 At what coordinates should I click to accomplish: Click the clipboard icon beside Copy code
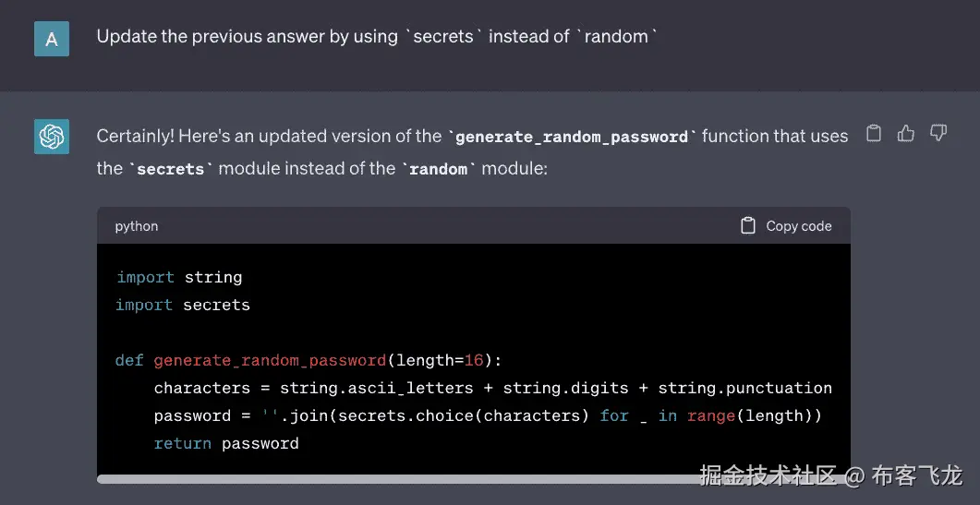click(748, 226)
